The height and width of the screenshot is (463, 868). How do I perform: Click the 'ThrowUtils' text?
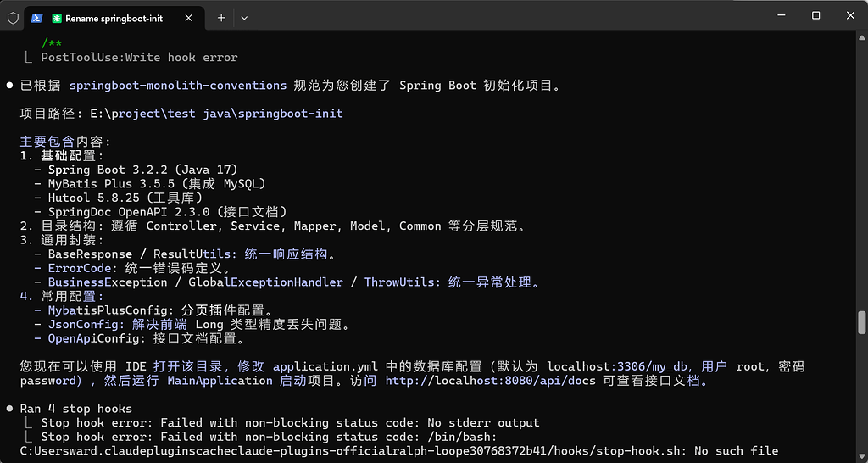coord(399,283)
